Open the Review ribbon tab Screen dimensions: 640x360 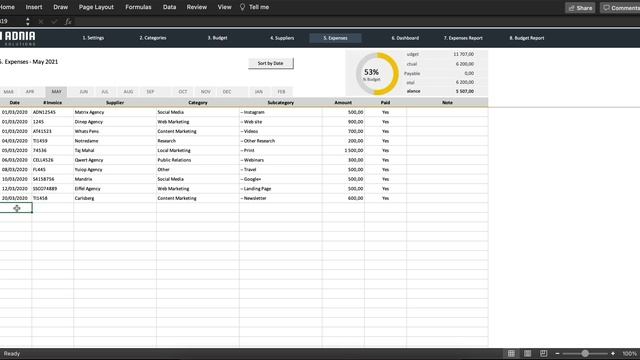tap(196, 7)
